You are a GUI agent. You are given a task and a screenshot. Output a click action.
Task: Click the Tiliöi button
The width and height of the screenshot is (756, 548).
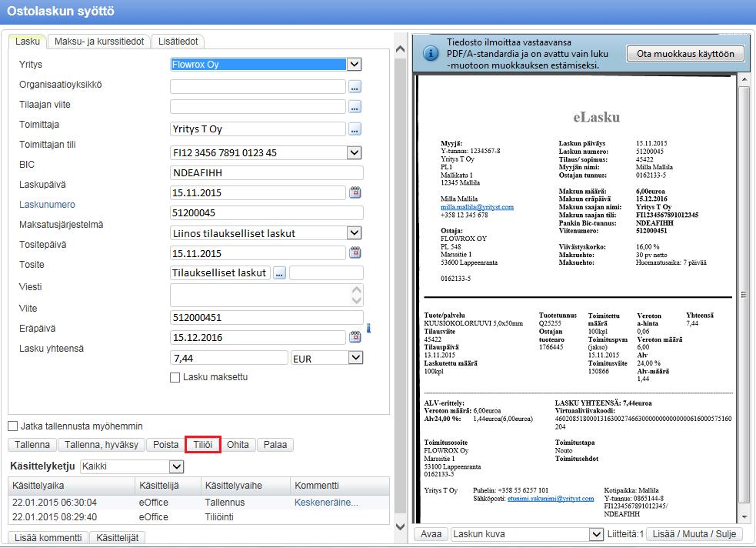[x=203, y=445]
